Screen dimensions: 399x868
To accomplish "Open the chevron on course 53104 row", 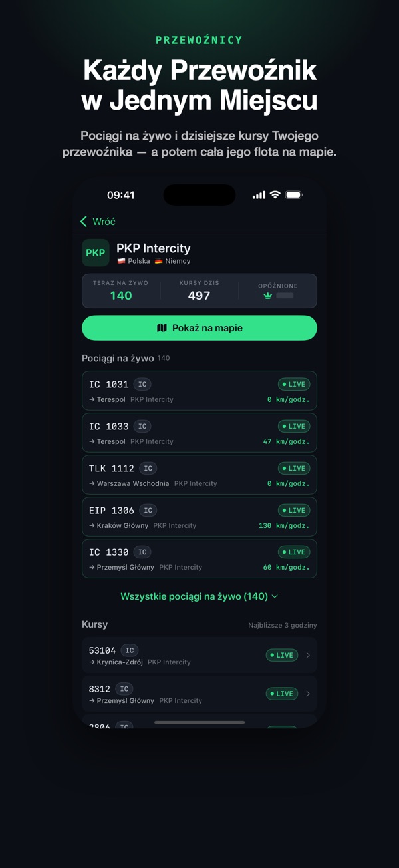I will 308,655.
